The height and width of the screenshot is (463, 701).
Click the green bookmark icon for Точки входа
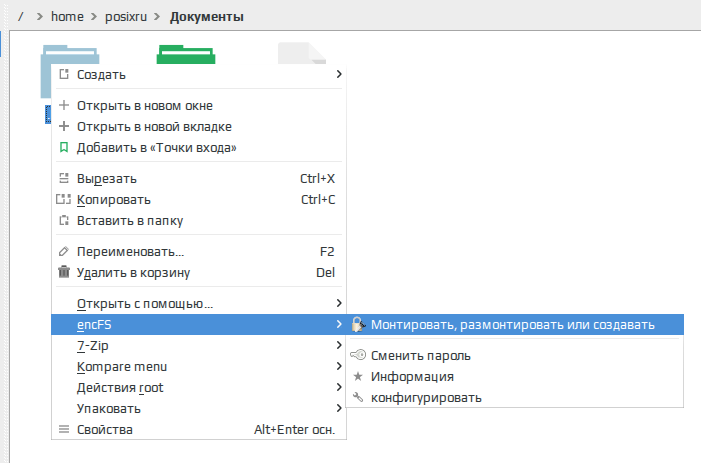point(64,147)
